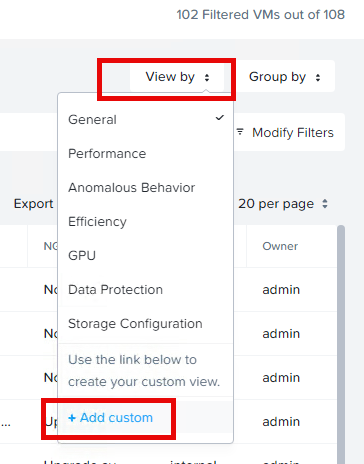Pick Storage Configuration view
The height and width of the screenshot is (464, 364).
(146, 323)
